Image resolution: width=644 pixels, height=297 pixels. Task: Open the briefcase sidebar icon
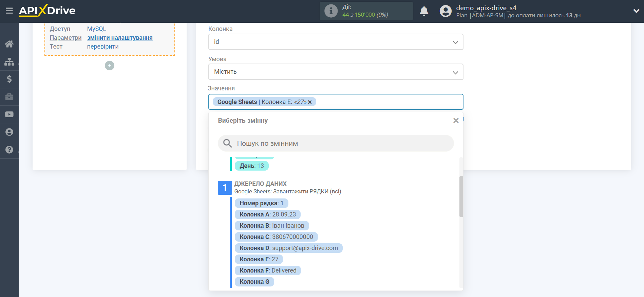tap(9, 97)
